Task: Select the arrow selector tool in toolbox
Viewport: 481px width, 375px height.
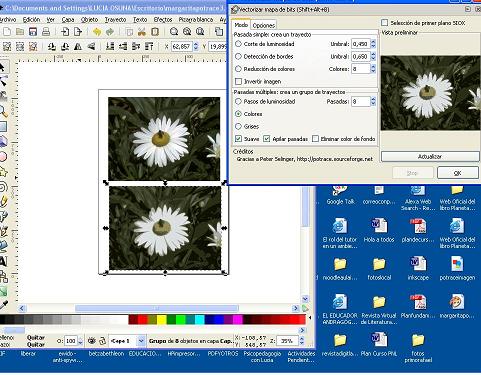Action: 3,67
